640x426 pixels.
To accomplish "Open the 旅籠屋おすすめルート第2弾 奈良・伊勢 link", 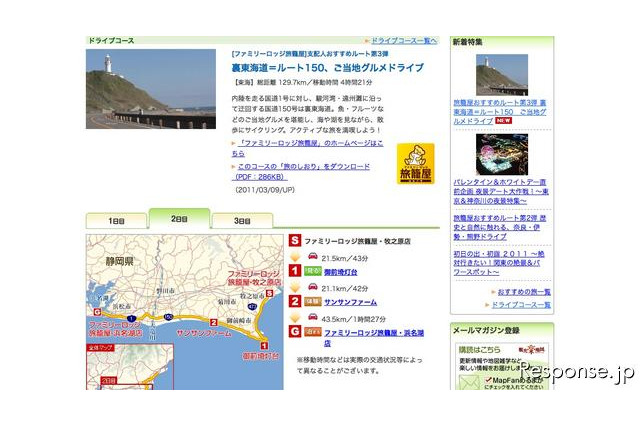I will coord(500,227).
